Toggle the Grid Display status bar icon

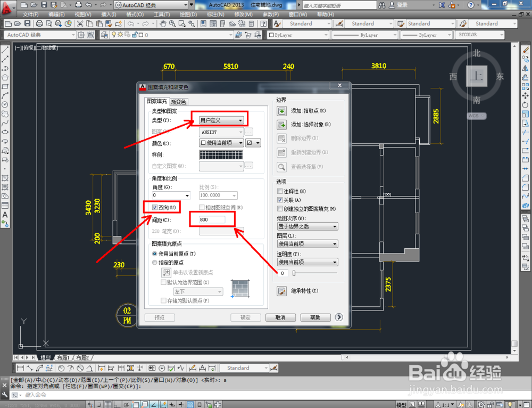coord(108,405)
